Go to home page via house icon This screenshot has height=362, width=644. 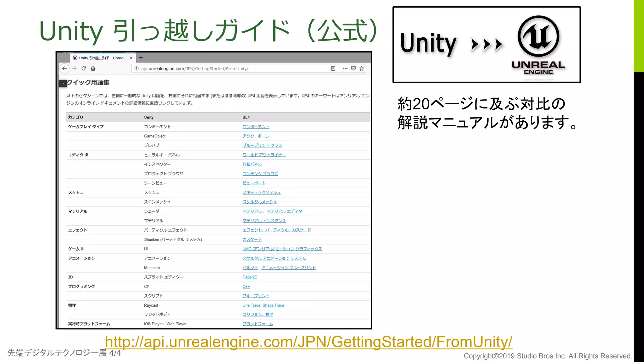93,69
